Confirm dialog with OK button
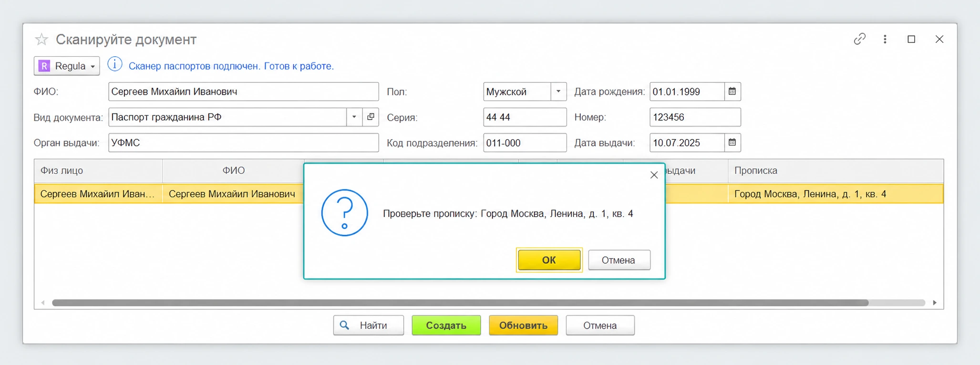 click(x=549, y=260)
